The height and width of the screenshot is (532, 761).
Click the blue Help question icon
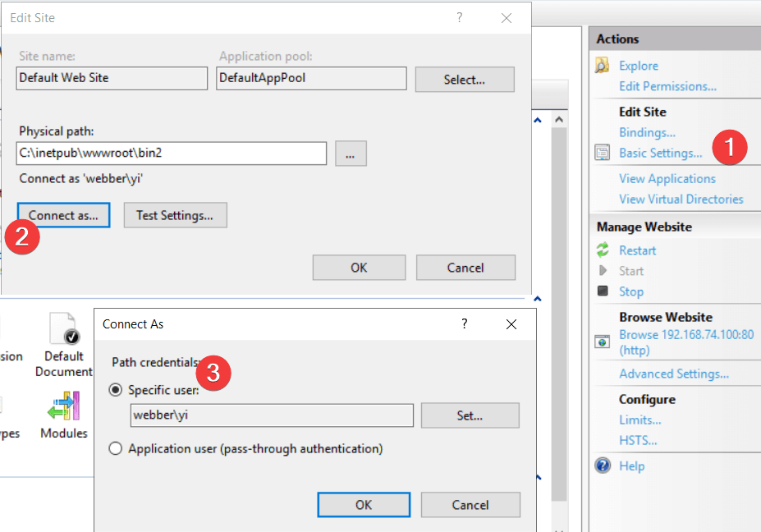tap(603, 465)
